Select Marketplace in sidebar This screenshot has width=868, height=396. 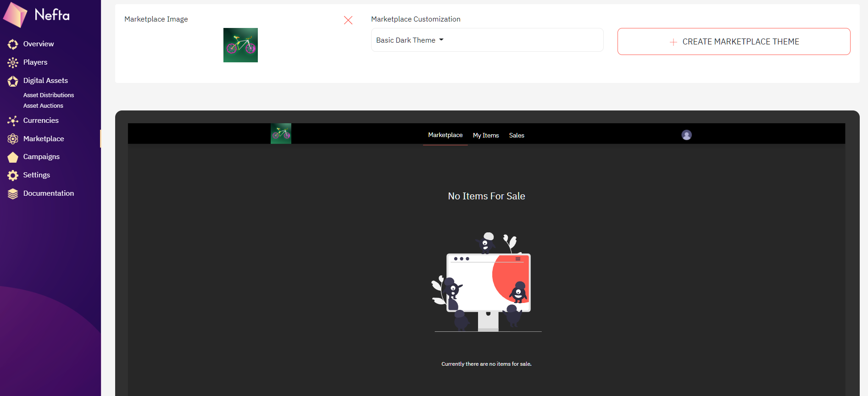[x=44, y=138]
